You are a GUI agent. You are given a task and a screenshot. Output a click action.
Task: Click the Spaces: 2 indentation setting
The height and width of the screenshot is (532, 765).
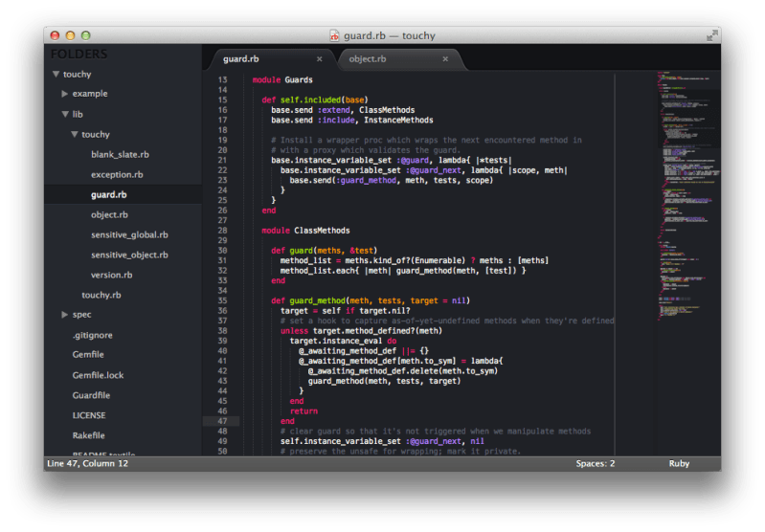(x=596, y=464)
